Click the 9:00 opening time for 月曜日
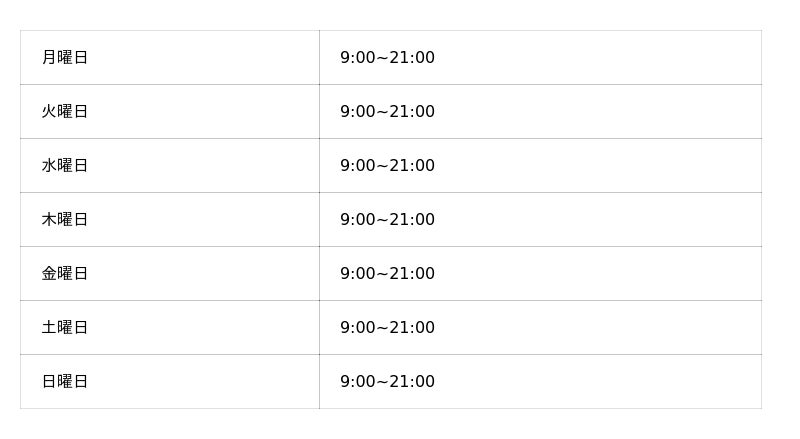 point(357,58)
